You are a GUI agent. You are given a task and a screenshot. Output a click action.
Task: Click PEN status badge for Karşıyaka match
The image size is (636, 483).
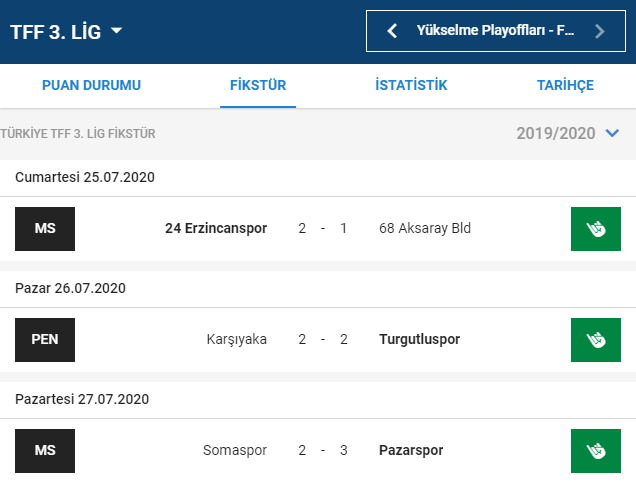(x=45, y=339)
